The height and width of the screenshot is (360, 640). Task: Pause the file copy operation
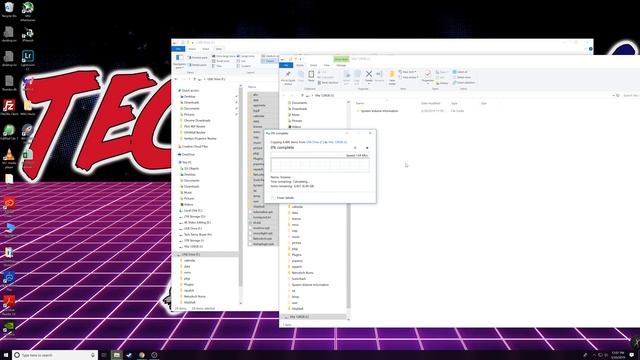pyautogui.click(x=355, y=148)
